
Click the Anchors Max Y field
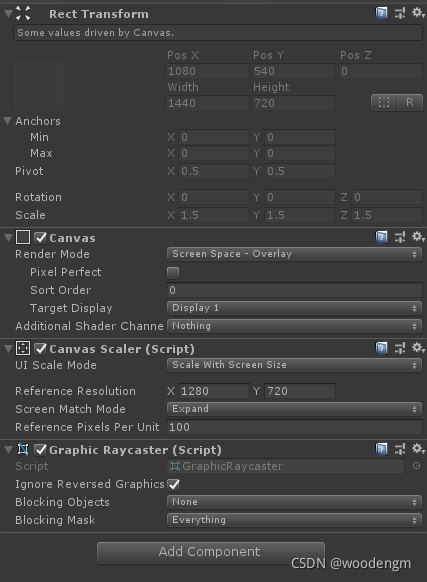point(300,153)
